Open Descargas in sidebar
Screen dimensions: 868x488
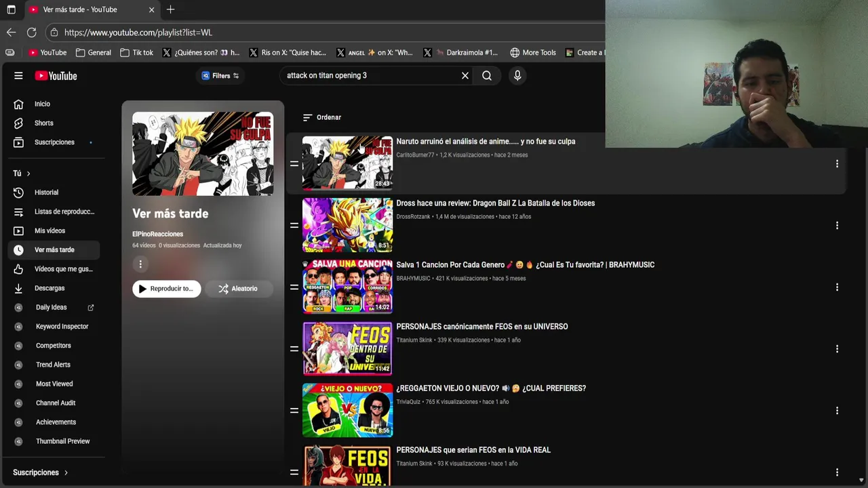[54, 288]
